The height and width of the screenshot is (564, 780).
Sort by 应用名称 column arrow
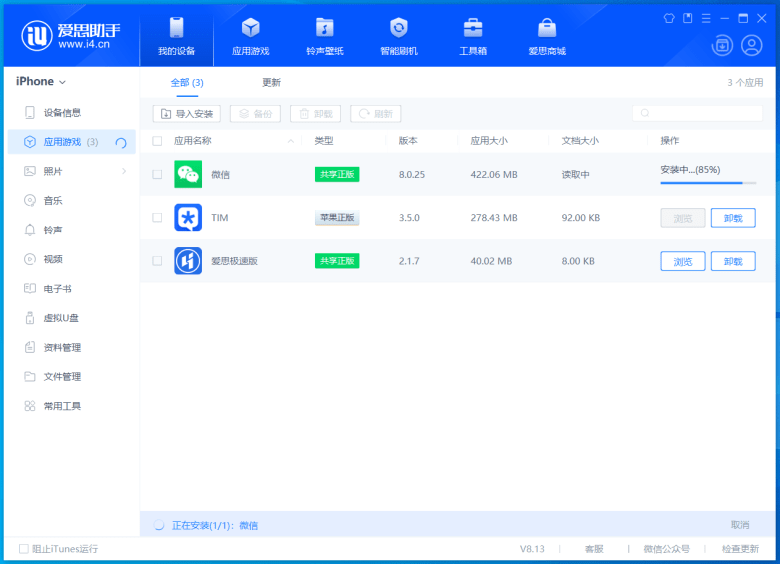291,141
